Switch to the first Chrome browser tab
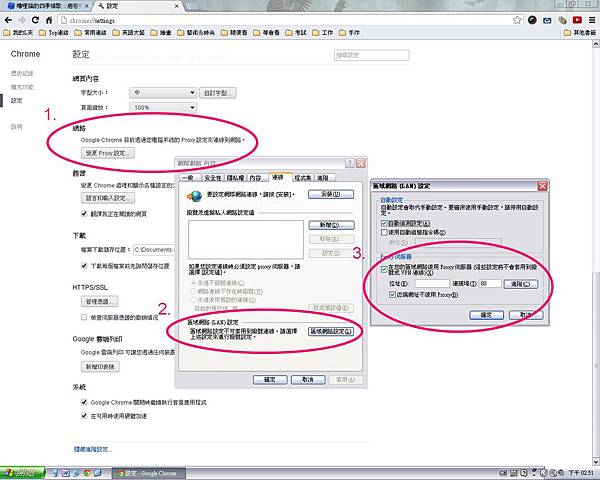The width and height of the screenshot is (600, 480). coord(47,6)
